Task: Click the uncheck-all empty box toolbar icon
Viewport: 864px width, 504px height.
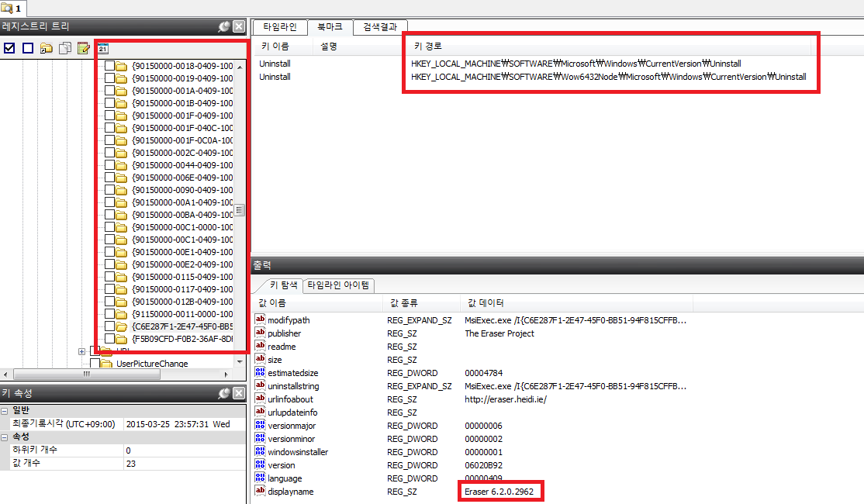Action: tap(28, 49)
